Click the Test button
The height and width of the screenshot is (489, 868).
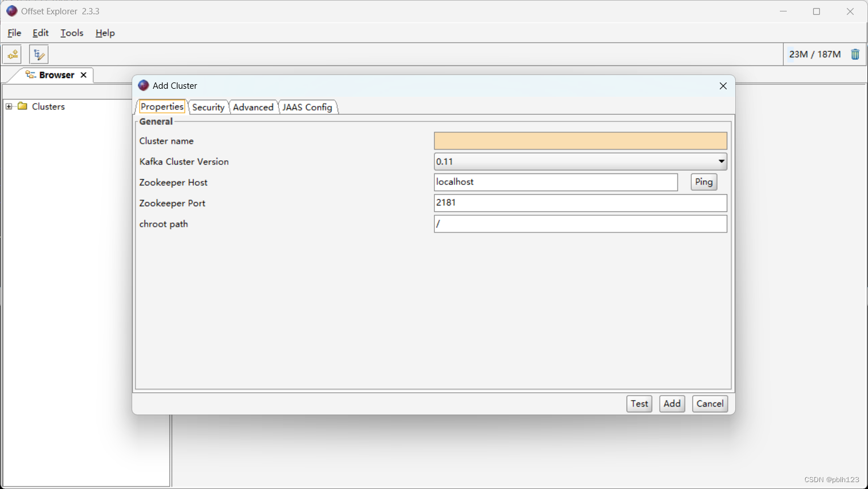(x=639, y=404)
